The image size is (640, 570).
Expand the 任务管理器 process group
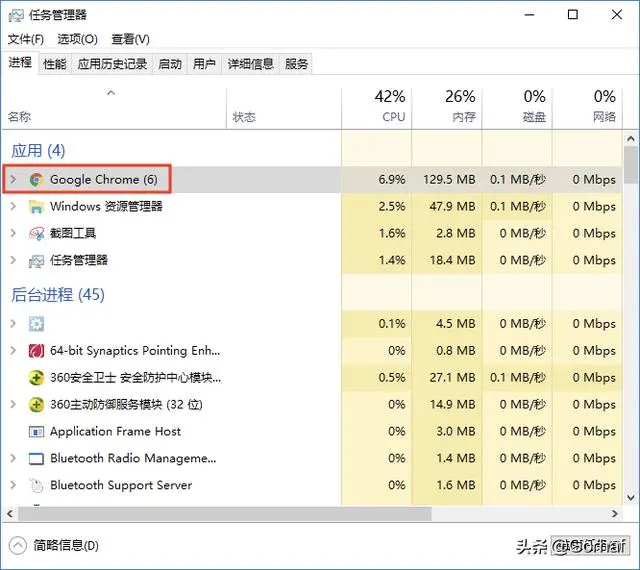13,260
